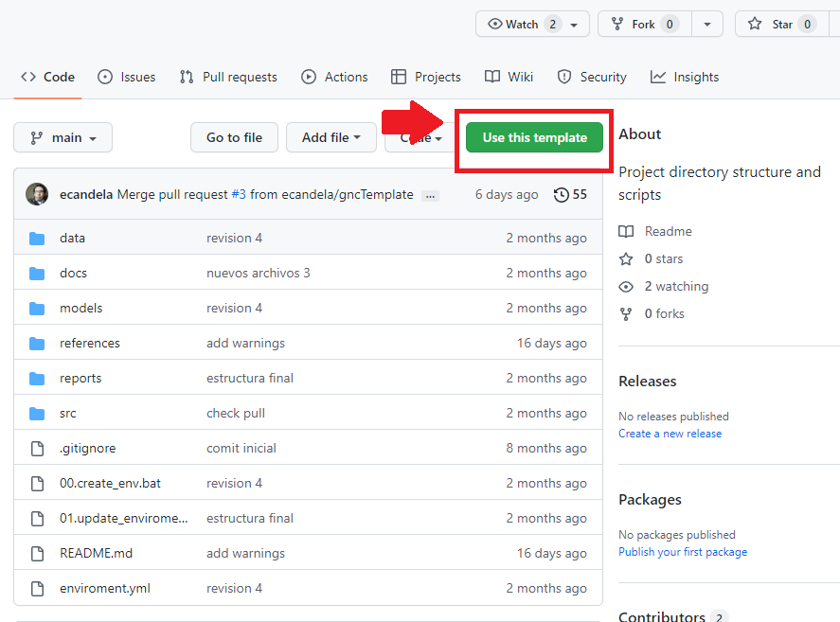Click the '6 days ago' commit timestamp
Screen dimensions: 840x622
click(507, 194)
